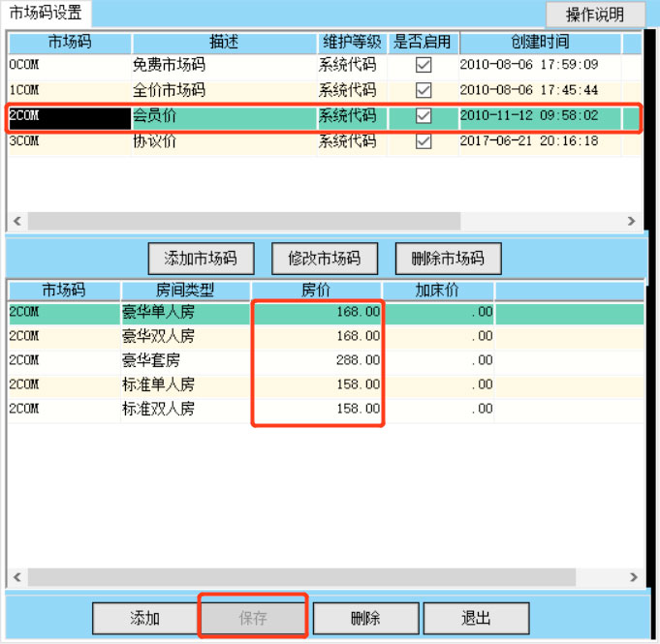The height and width of the screenshot is (644, 660).
Task: Click 是否启用 column header
Action: (423, 42)
